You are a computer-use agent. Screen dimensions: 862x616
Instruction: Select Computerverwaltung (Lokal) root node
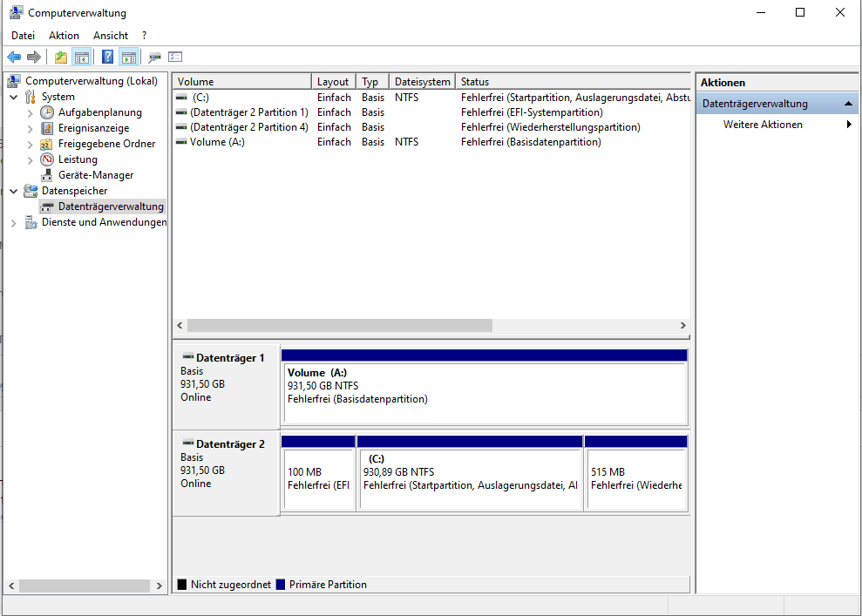(92, 81)
